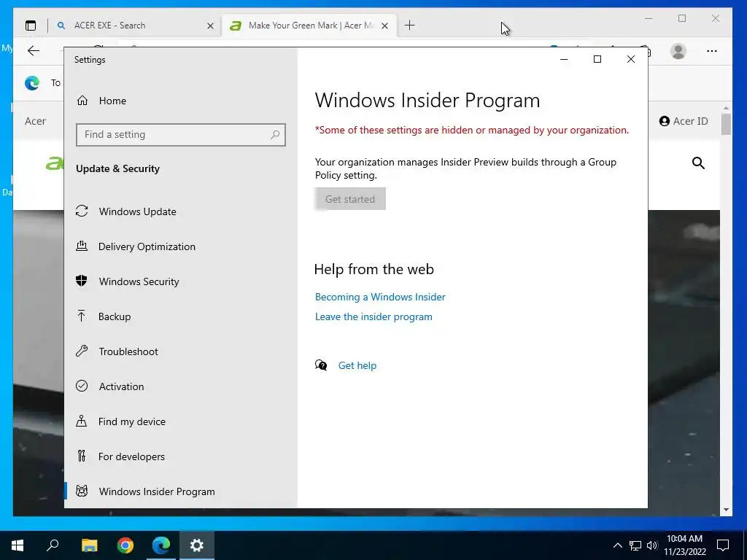Click scrollbar down arrow on Edge page
The image size is (747, 560).
726,510
